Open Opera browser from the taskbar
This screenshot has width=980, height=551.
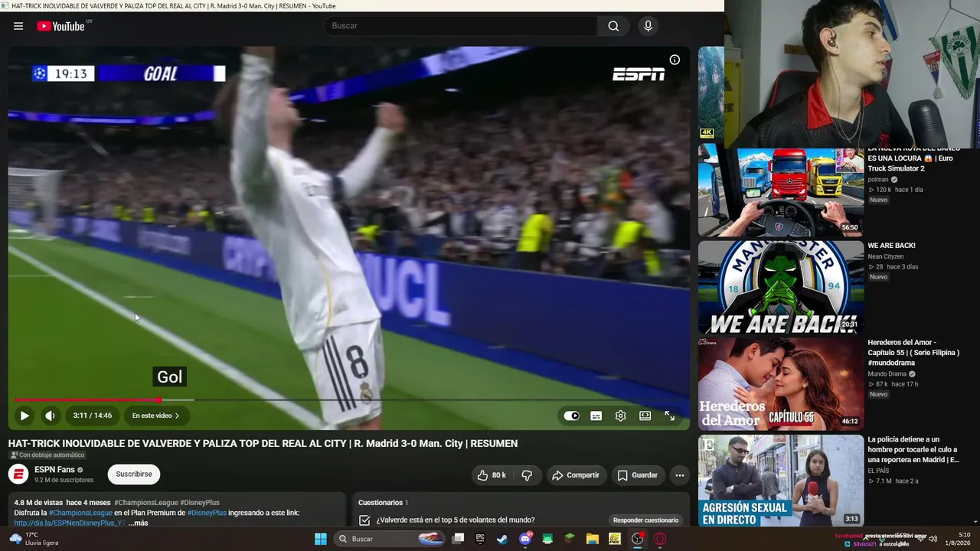(660, 539)
